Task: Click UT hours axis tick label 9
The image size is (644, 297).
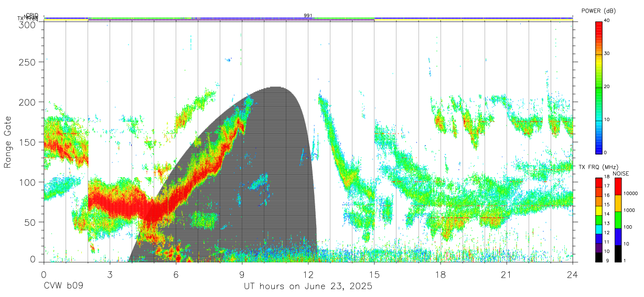Action: [x=242, y=274]
